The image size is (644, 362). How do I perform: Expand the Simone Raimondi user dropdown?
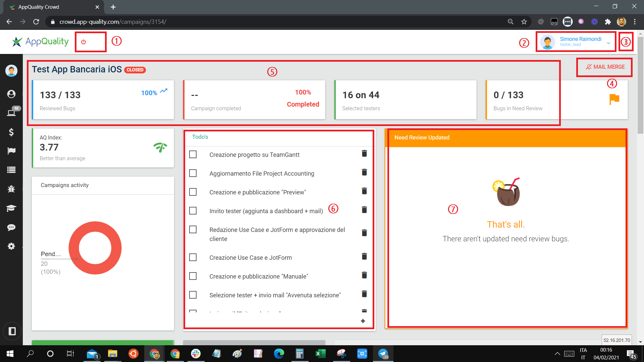[608, 43]
